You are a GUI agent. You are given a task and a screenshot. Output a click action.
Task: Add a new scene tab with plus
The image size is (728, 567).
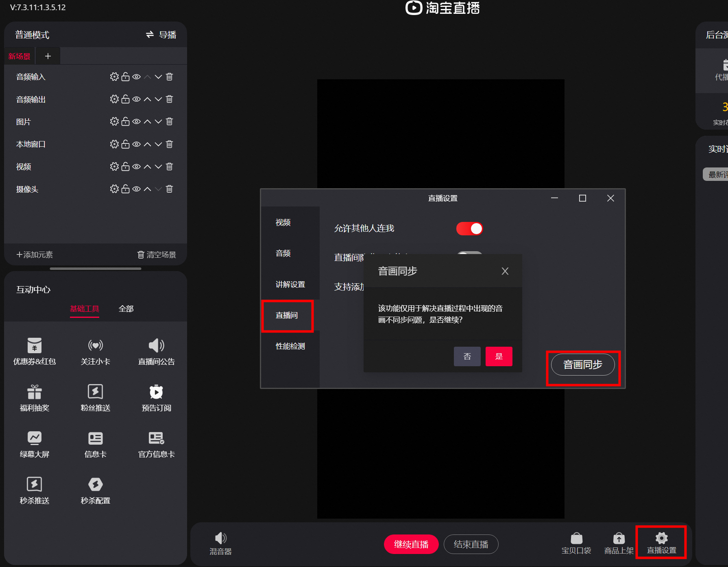point(48,56)
